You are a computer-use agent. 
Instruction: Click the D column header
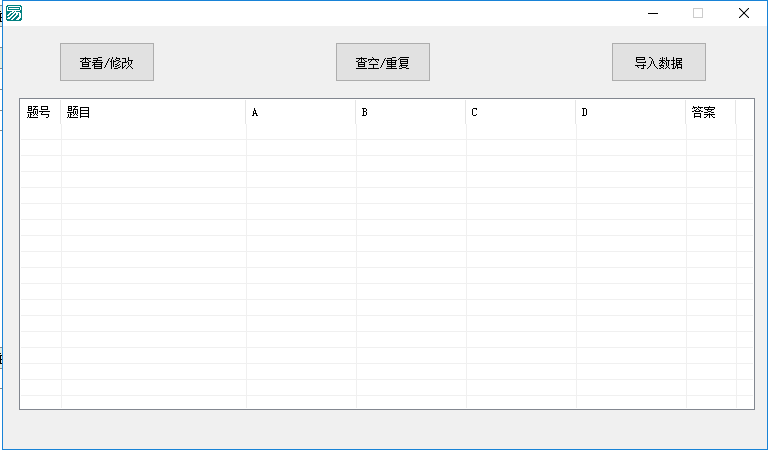pos(630,112)
